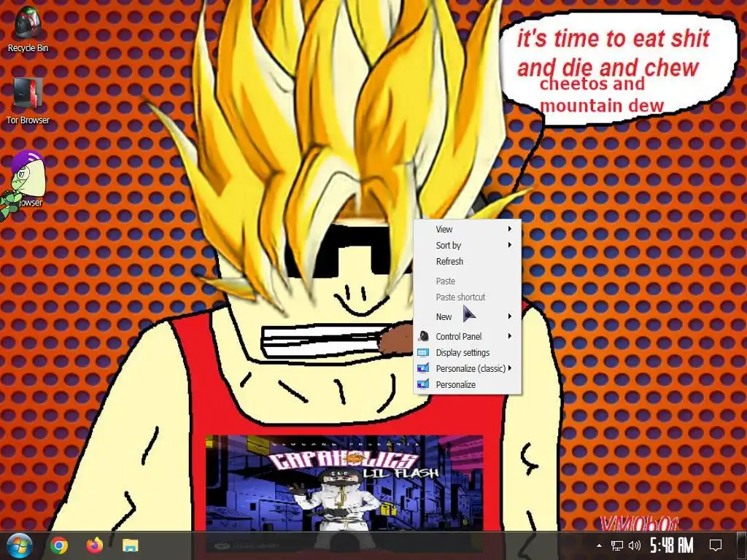Viewport: 747px width, 560px height.
Task: Open the action center notification icon
Action: pos(715,545)
